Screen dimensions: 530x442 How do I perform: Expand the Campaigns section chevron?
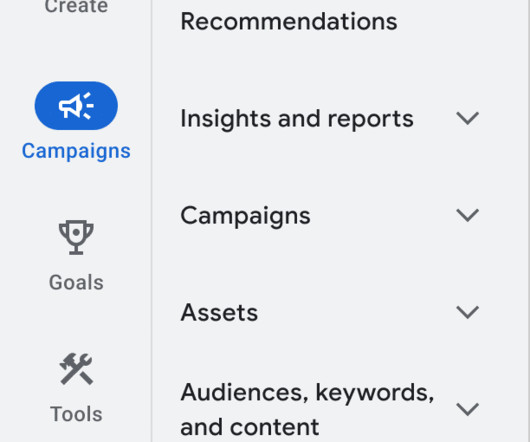[467, 215]
